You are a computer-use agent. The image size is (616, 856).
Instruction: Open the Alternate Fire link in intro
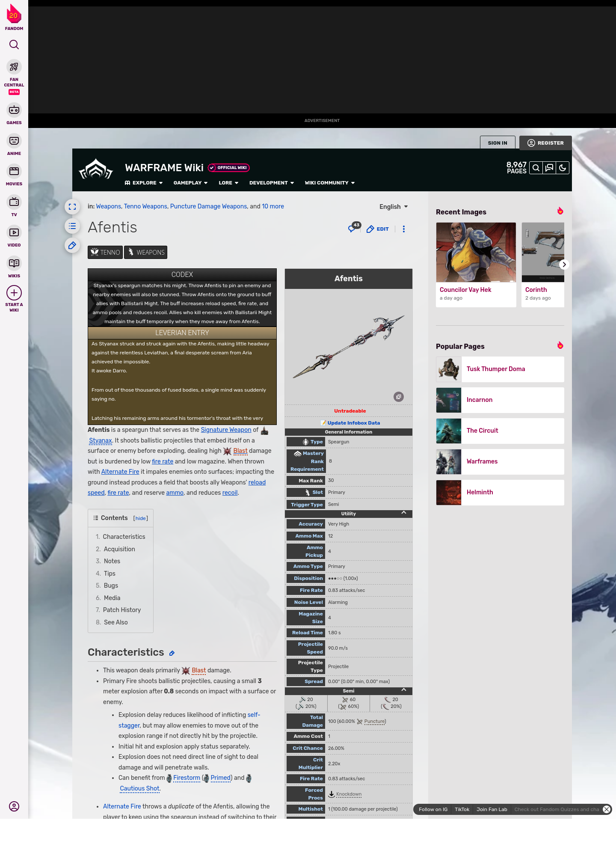pyautogui.click(x=120, y=472)
